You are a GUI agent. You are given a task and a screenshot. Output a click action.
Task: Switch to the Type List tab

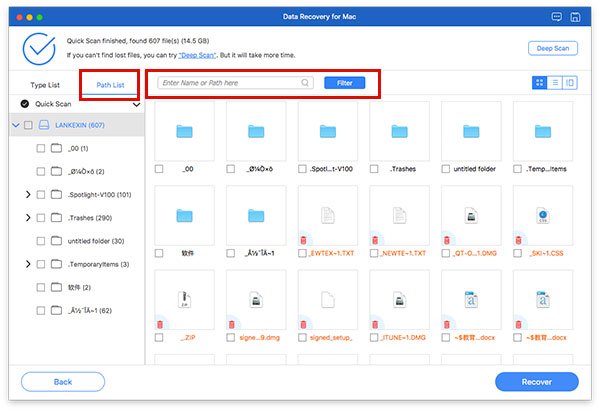tap(45, 85)
